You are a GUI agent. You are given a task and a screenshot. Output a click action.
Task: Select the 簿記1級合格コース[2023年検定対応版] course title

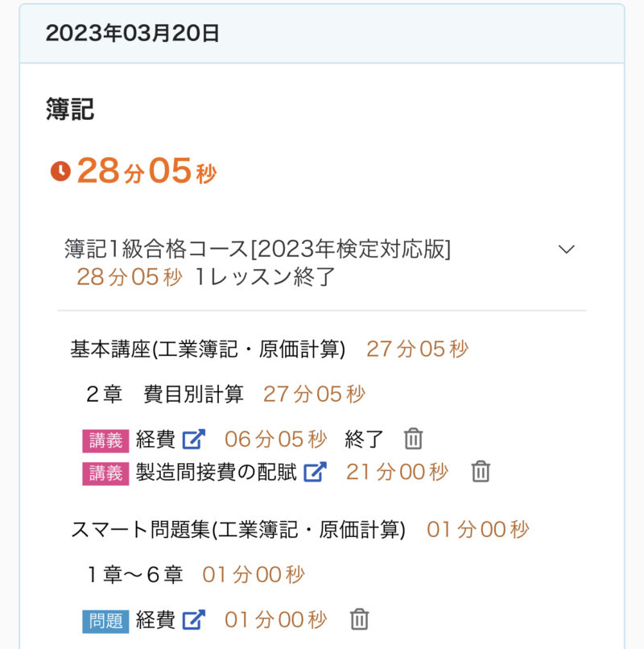click(x=258, y=250)
